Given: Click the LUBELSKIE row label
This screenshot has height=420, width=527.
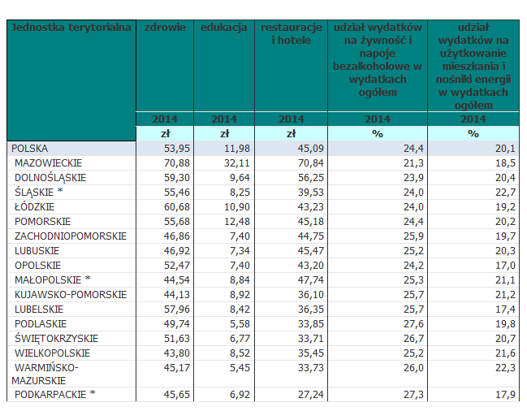Looking at the screenshot, I should pos(39,310).
